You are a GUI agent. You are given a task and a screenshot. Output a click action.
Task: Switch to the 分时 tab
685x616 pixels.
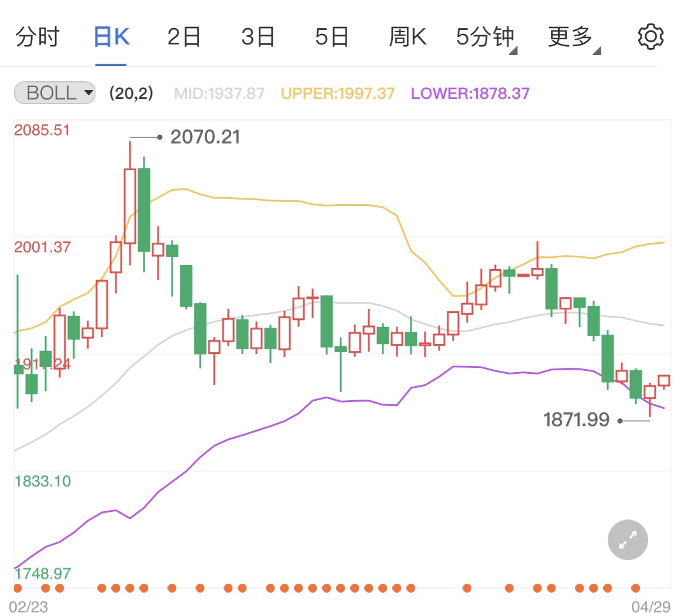click(37, 37)
